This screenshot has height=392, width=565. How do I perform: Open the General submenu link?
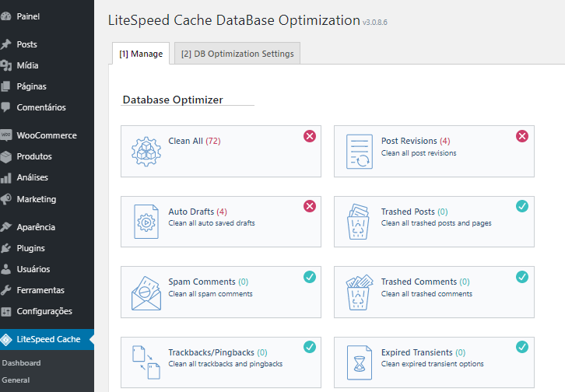16,380
